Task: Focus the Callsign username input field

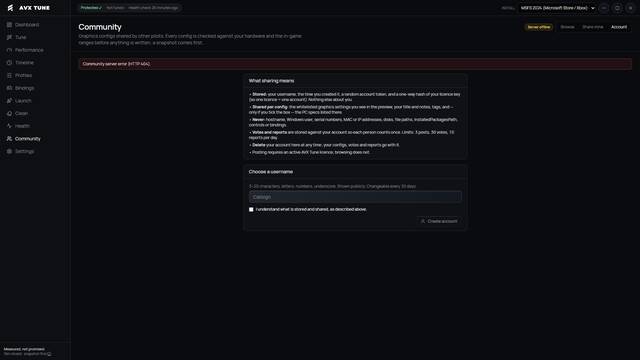Action: click(355, 197)
